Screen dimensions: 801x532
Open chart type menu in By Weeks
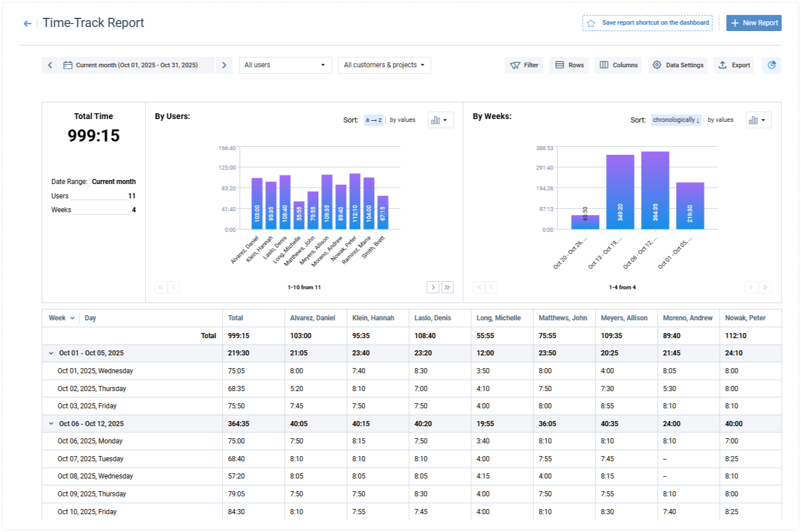[758, 120]
